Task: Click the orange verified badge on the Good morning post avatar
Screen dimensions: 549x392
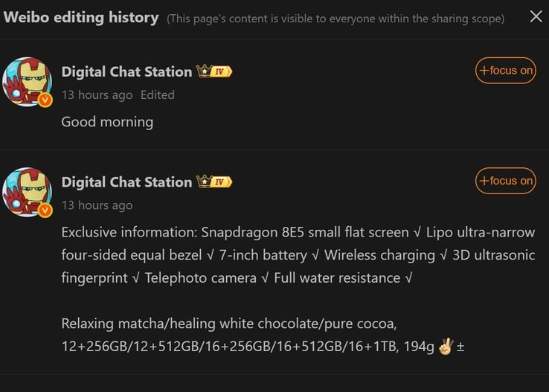Action: tap(45, 100)
